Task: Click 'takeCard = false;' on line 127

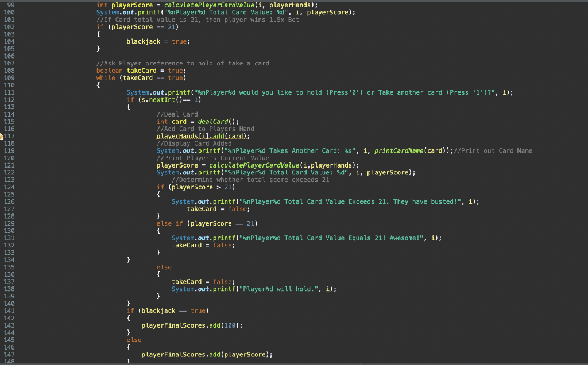Action: click(218, 209)
